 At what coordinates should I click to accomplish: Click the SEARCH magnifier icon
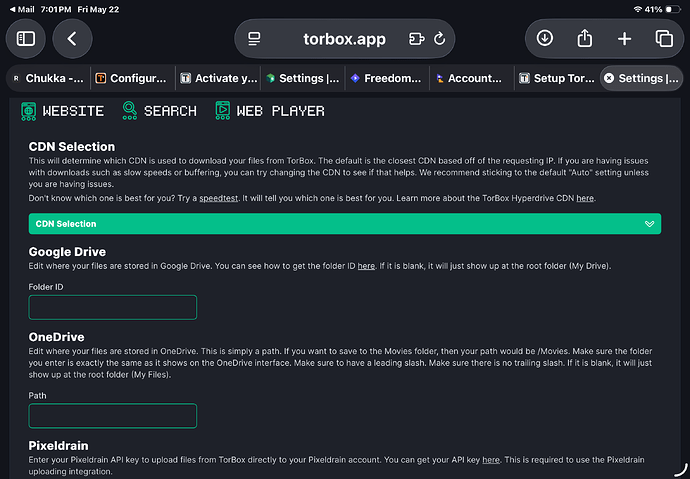129,110
